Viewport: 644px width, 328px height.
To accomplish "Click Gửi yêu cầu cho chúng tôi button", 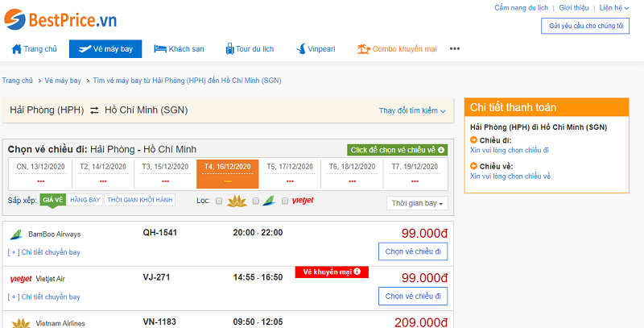I will (x=585, y=26).
